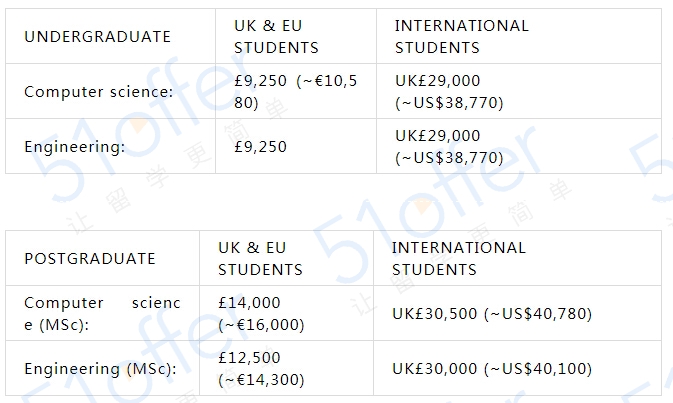Select the Computer science (MSc) row label
This screenshot has width=673, height=403.
click(103, 313)
